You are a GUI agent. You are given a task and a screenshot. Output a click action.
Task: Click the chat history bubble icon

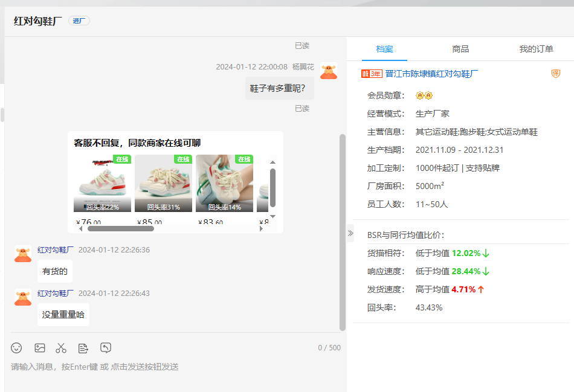pyautogui.click(x=106, y=348)
